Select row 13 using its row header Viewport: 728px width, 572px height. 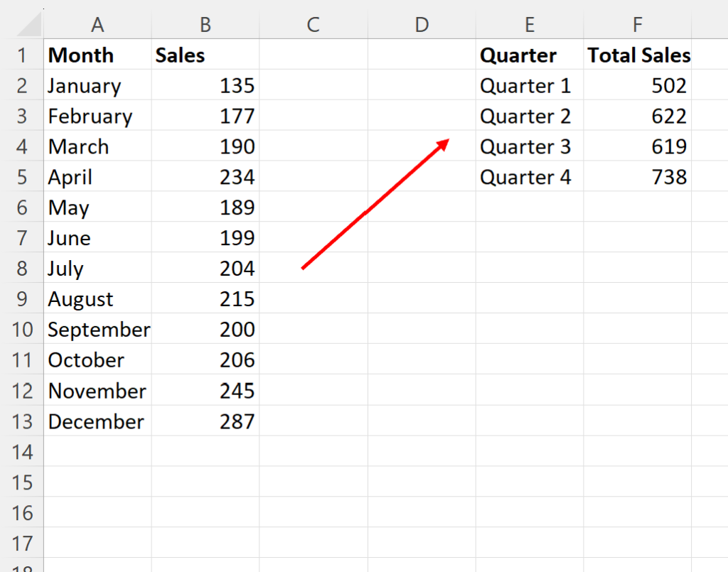22,421
